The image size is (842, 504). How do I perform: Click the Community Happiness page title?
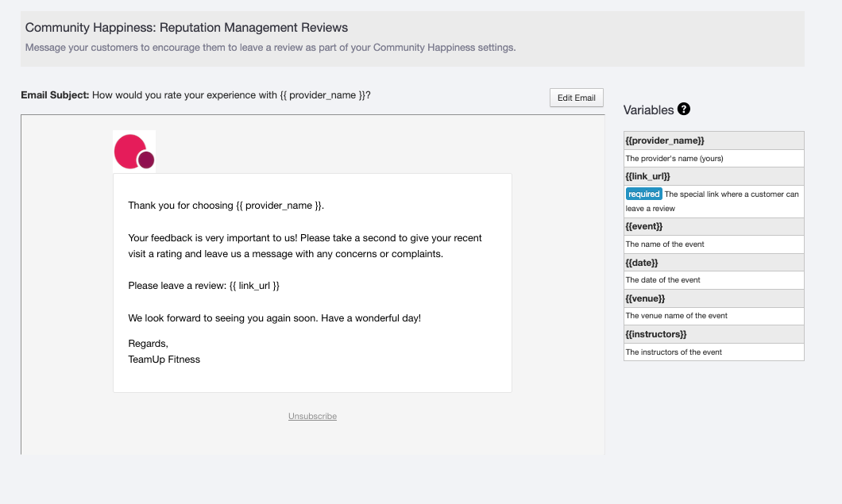tap(187, 28)
